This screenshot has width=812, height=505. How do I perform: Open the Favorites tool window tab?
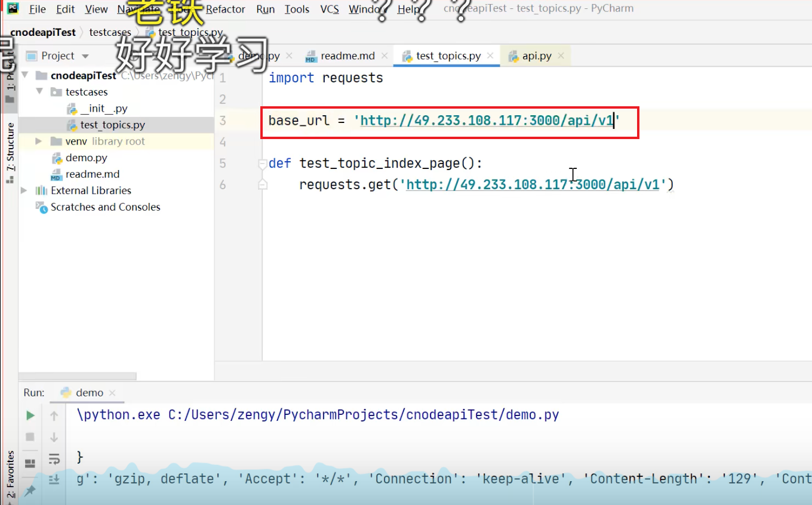(10, 475)
